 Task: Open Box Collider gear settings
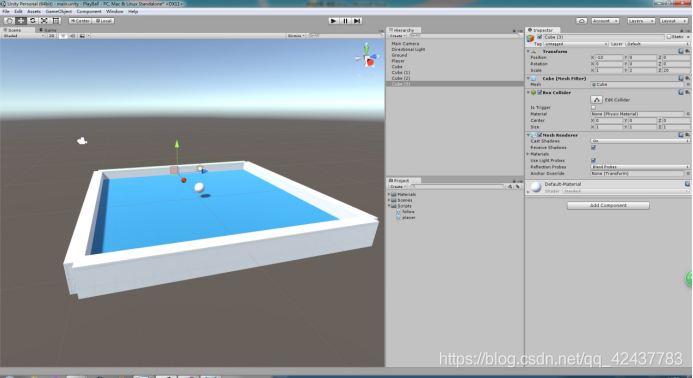687,92
